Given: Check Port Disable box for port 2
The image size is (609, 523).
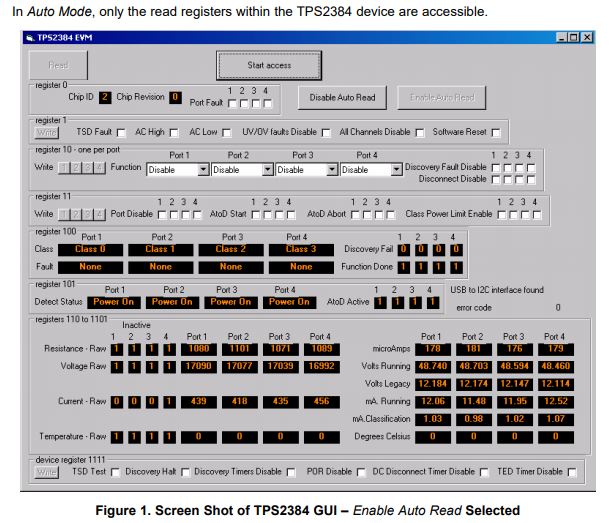Looking at the screenshot, I should (174, 215).
